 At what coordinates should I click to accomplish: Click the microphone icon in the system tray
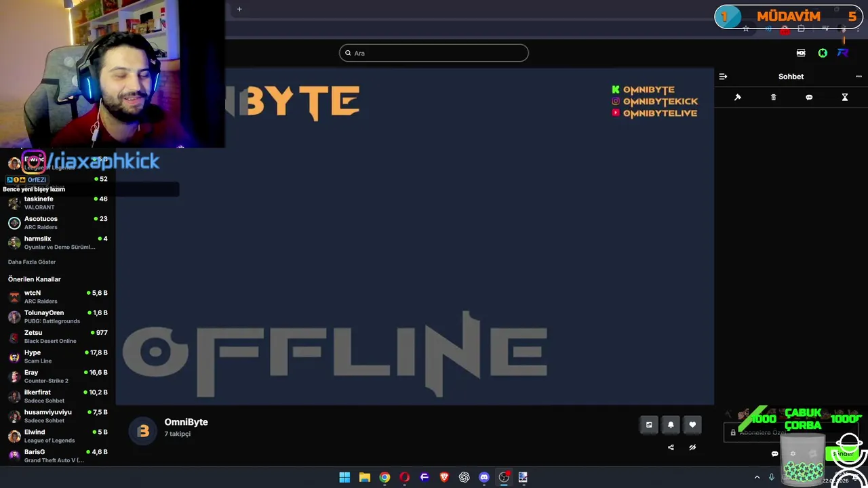tap(772, 477)
